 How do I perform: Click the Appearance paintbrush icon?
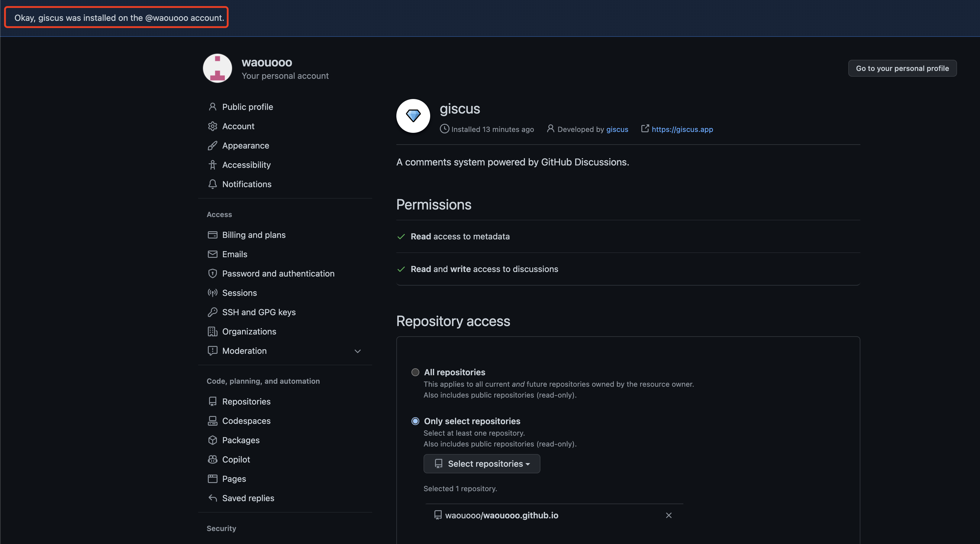coord(212,146)
